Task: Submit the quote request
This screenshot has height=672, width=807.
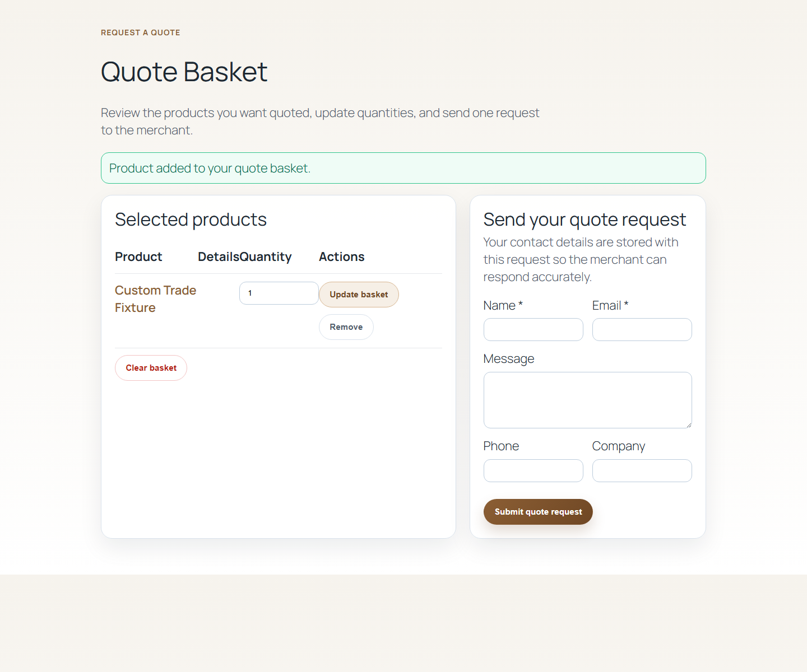Action: coord(537,511)
